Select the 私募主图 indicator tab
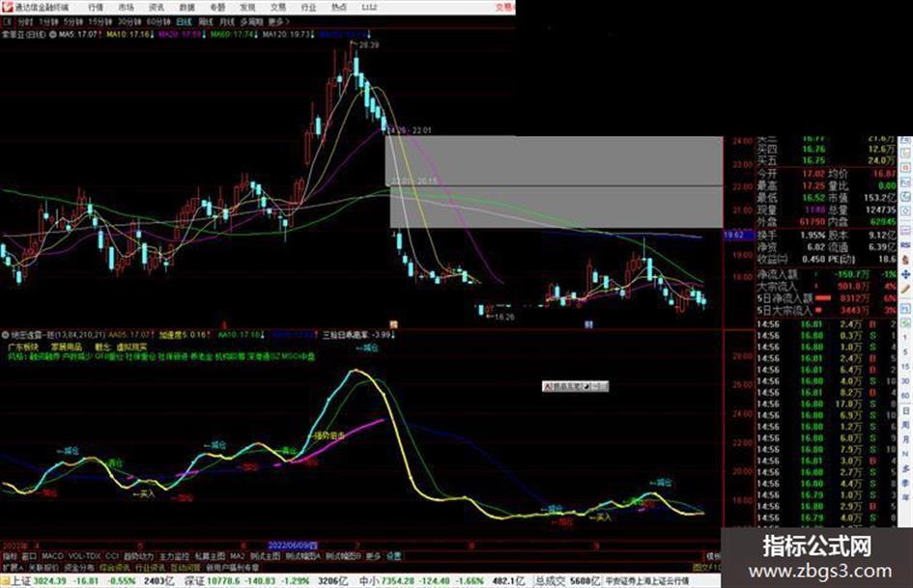Screen dimensions: 913x588 (x=210, y=556)
